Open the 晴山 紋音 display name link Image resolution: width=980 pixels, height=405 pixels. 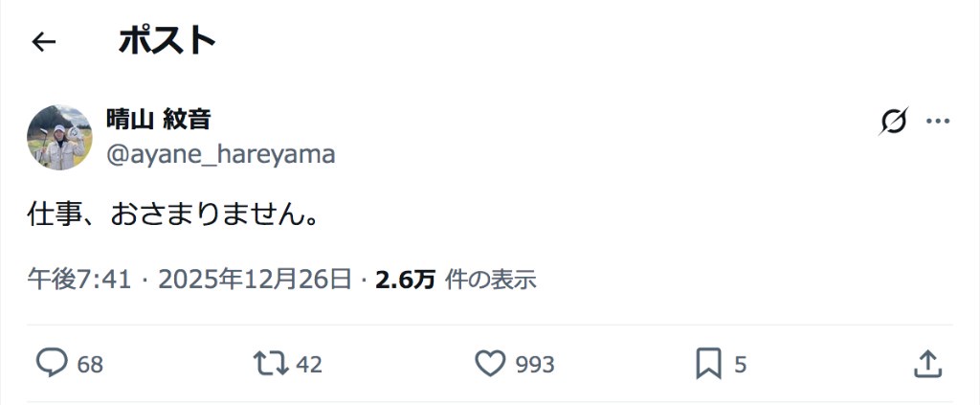[158, 120]
